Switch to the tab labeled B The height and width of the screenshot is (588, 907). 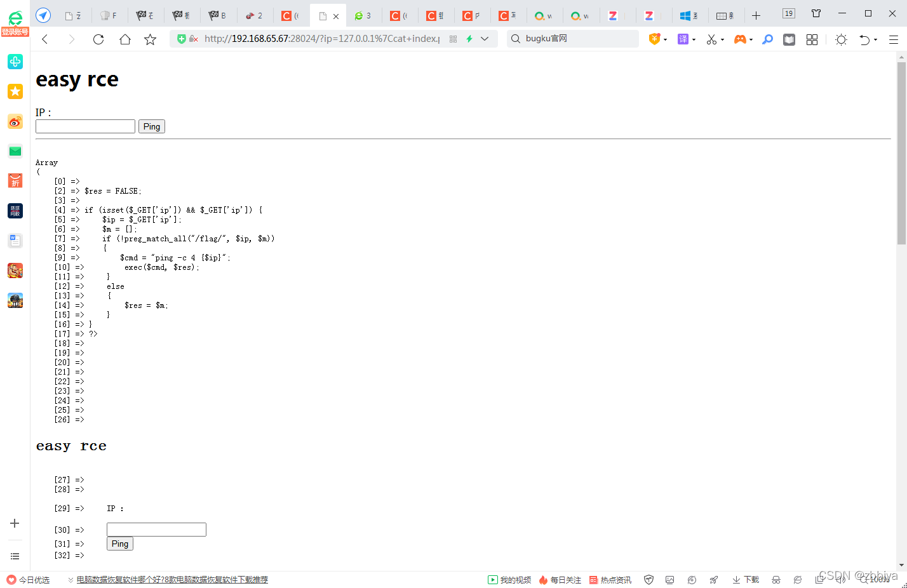pyautogui.click(x=219, y=15)
